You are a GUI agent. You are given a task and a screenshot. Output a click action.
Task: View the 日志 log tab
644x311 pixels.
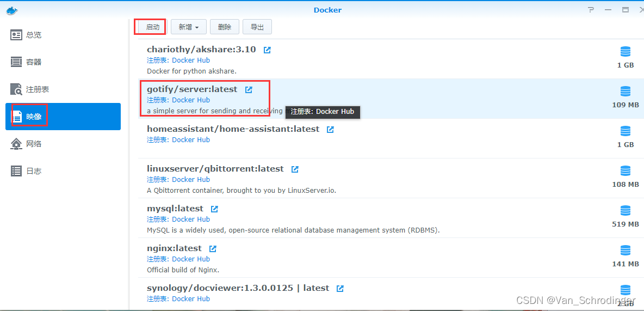pos(63,171)
